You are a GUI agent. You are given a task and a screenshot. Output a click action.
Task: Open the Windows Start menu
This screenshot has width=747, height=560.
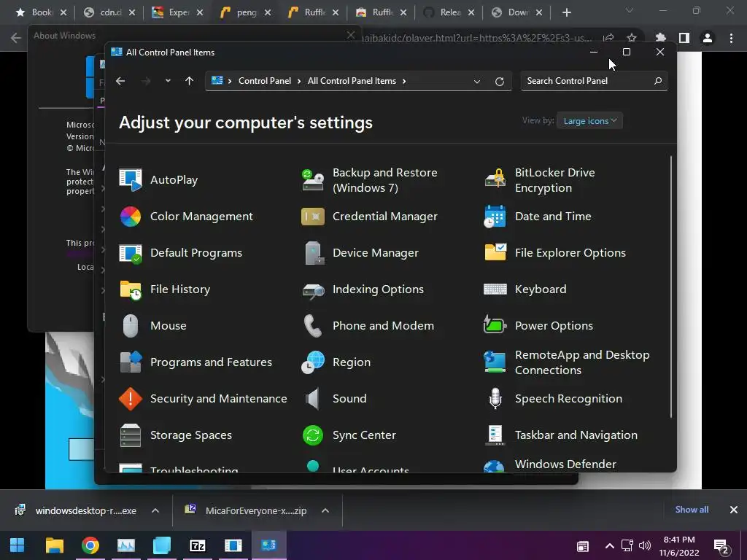tap(18, 545)
